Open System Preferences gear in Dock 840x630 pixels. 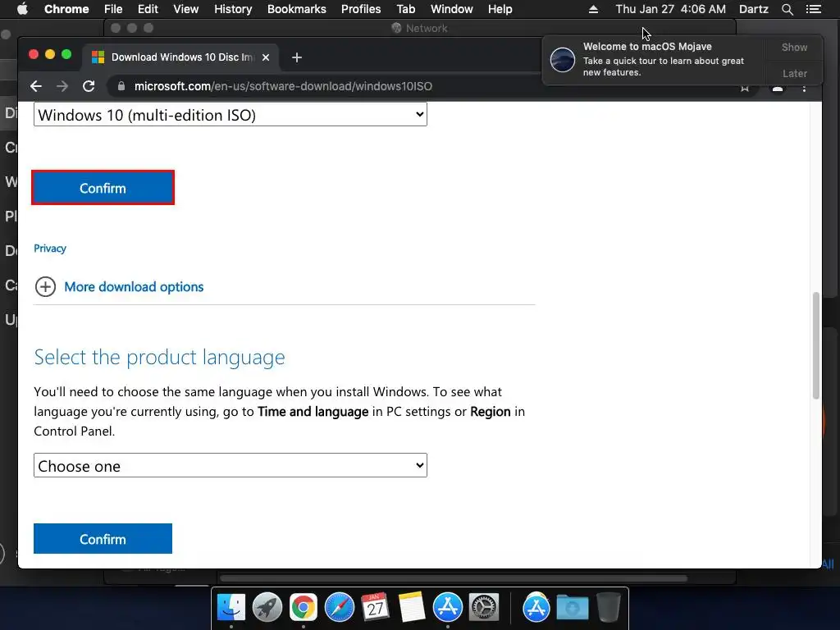point(484,608)
